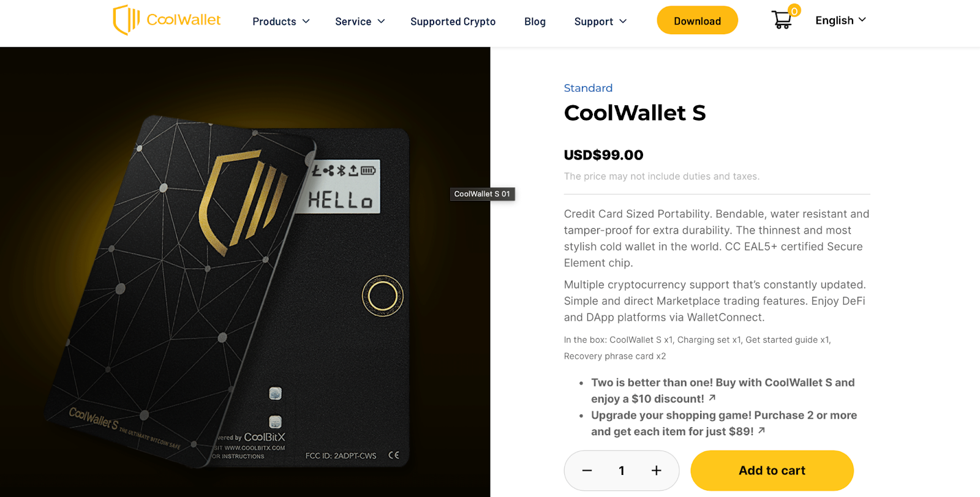Image resolution: width=980 pixels, height=497 pixels.
Task: Go to Supported Crypto page
Action: tap(453, 21)
